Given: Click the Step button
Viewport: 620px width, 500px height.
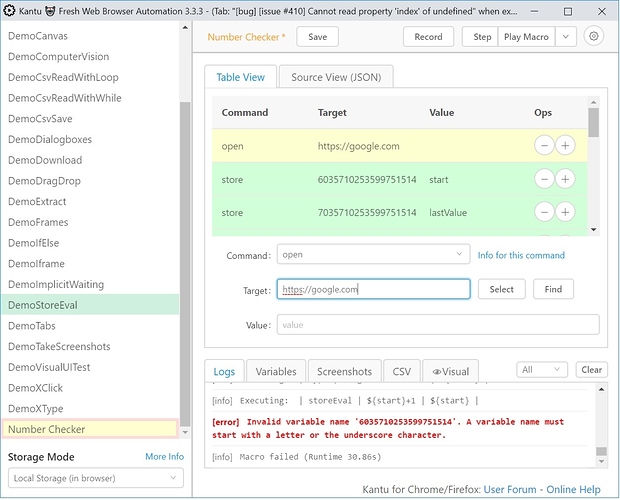Looking at the screenshot, I should [482, 37].
